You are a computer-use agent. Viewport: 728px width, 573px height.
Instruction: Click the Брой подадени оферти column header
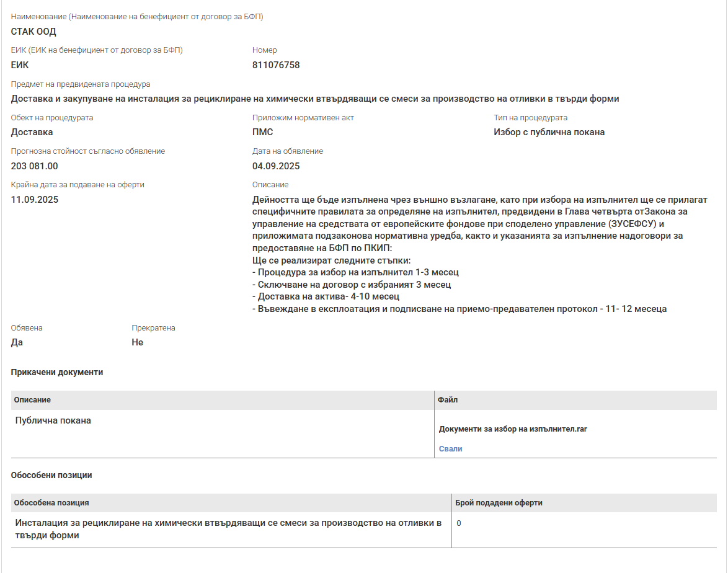point(499,503)
